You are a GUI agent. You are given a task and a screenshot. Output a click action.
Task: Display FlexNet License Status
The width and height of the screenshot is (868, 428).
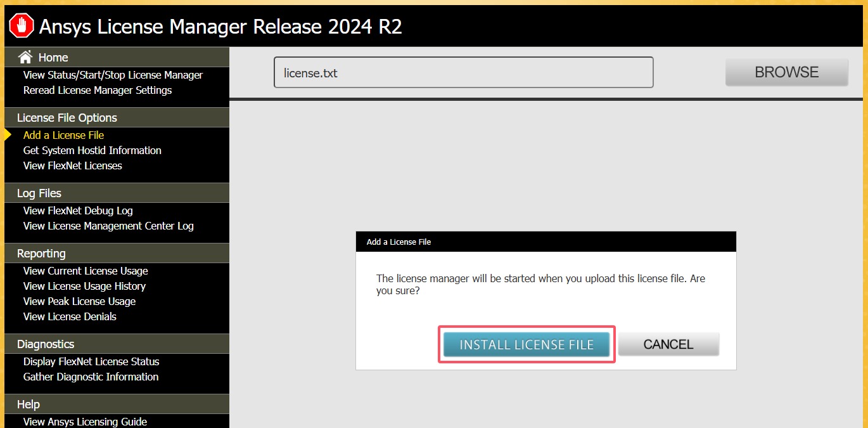[91, 361]
